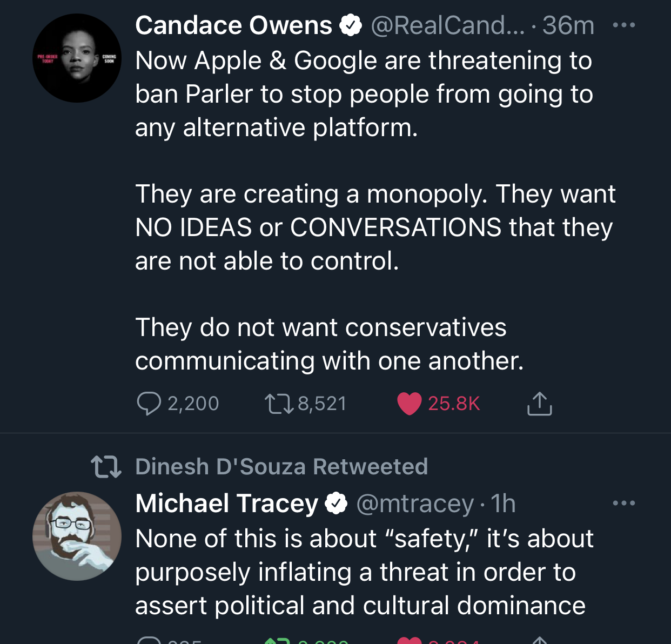Unlike Candace Owens' tweet heart
Image resolution: width=671 pixels, height=644 pixels.
[x=409, y=404]
